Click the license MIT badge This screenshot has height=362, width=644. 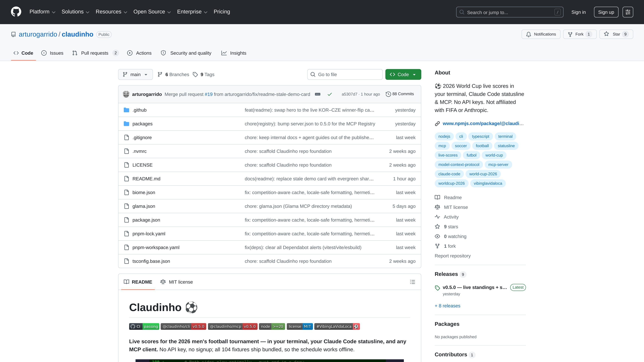(x=300, y=326)
